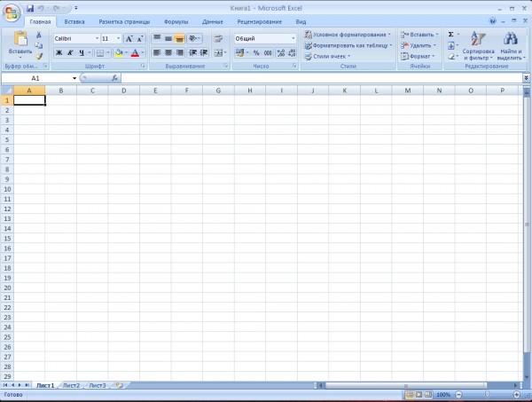Apply percent style format
The image size is (532, 402).
coord(256,52)
